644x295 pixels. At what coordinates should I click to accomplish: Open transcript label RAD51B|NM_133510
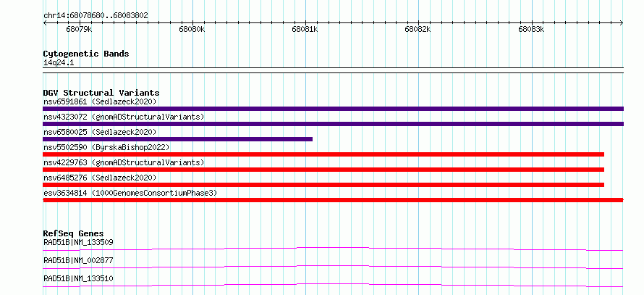click(x=78, y=278)
